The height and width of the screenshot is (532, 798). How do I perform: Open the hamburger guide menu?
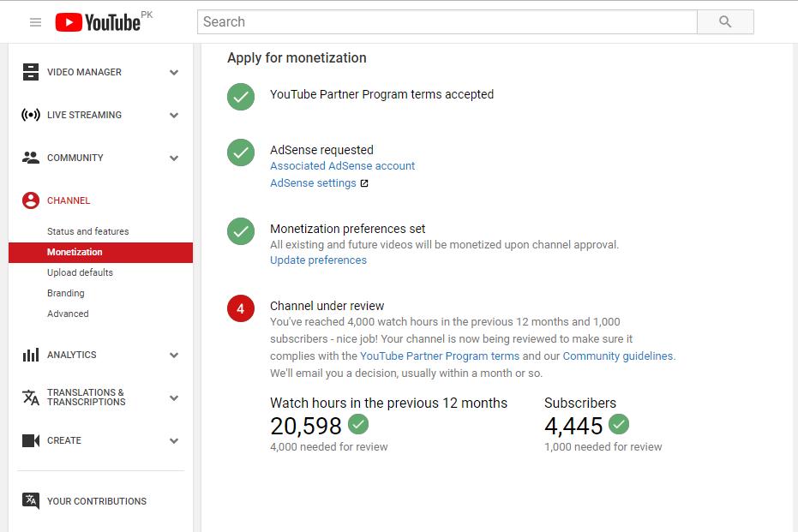point(35,22)
